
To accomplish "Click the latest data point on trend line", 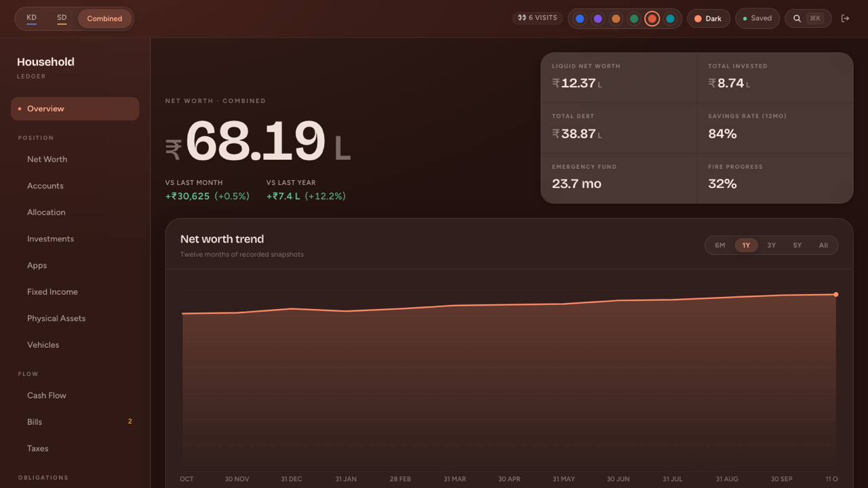I will (836, 294).
